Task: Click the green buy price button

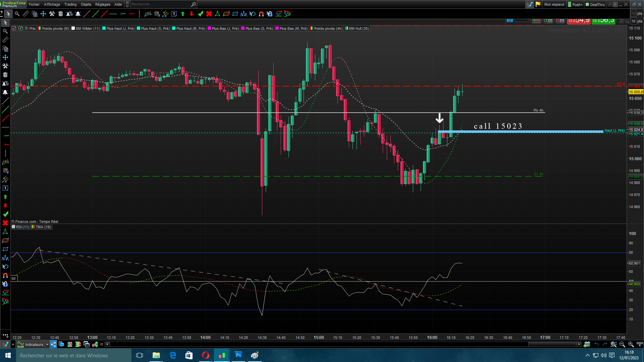Action: pos(603,21)
